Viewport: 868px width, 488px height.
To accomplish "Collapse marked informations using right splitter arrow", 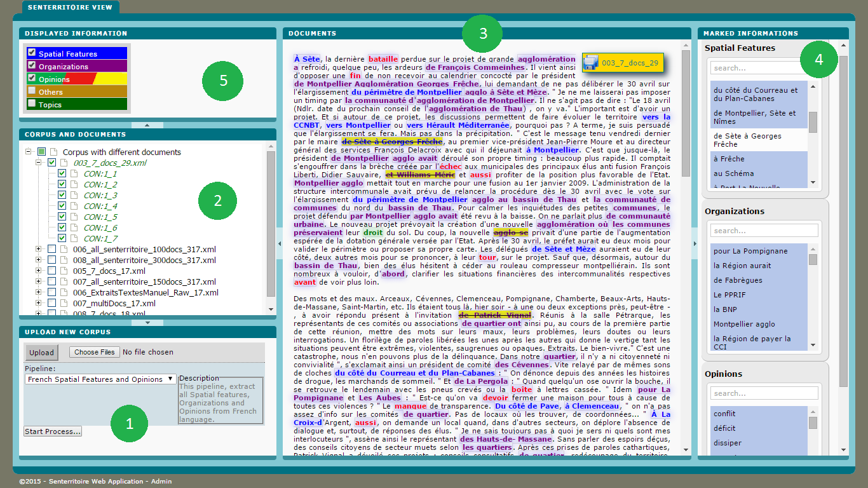I will tap(694, 243).
